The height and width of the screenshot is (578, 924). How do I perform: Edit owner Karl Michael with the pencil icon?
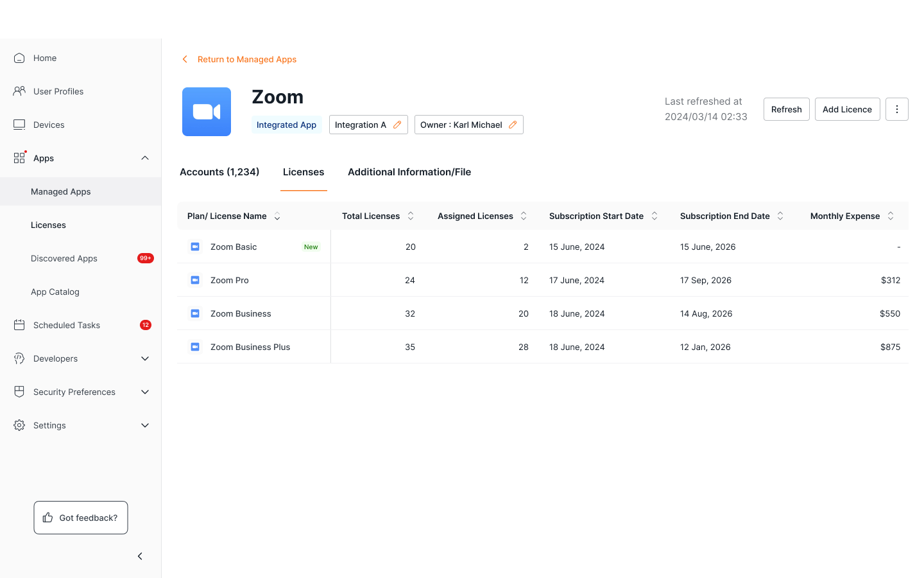click(513, 125)
